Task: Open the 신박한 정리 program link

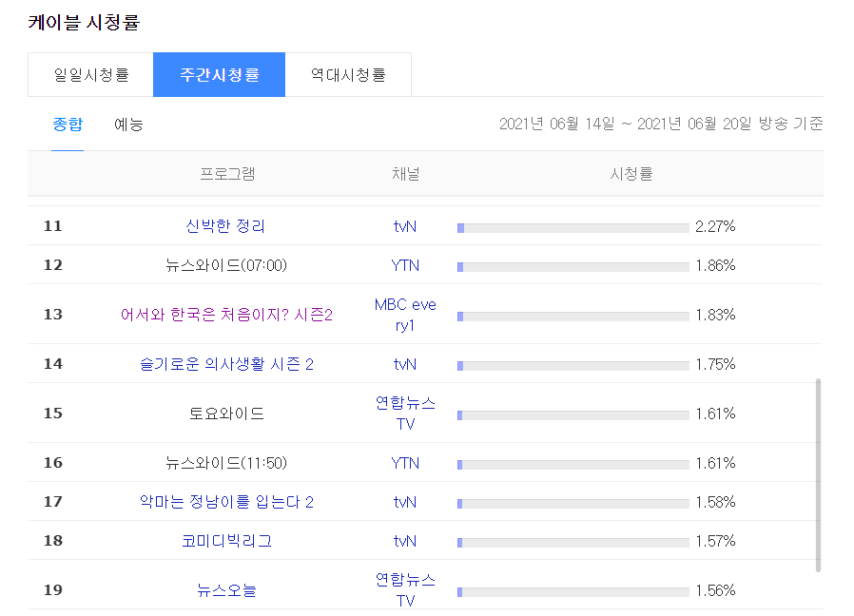Action: coord(225,226)
